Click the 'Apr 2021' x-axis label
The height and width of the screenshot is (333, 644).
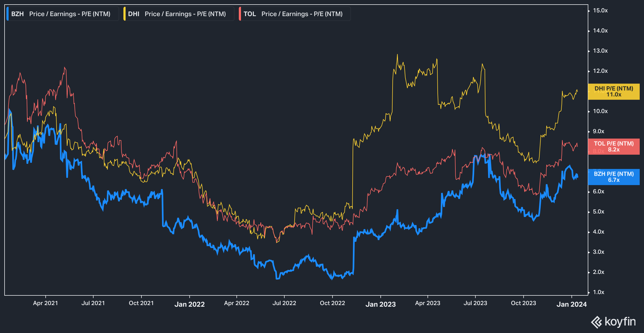(45, 303)
